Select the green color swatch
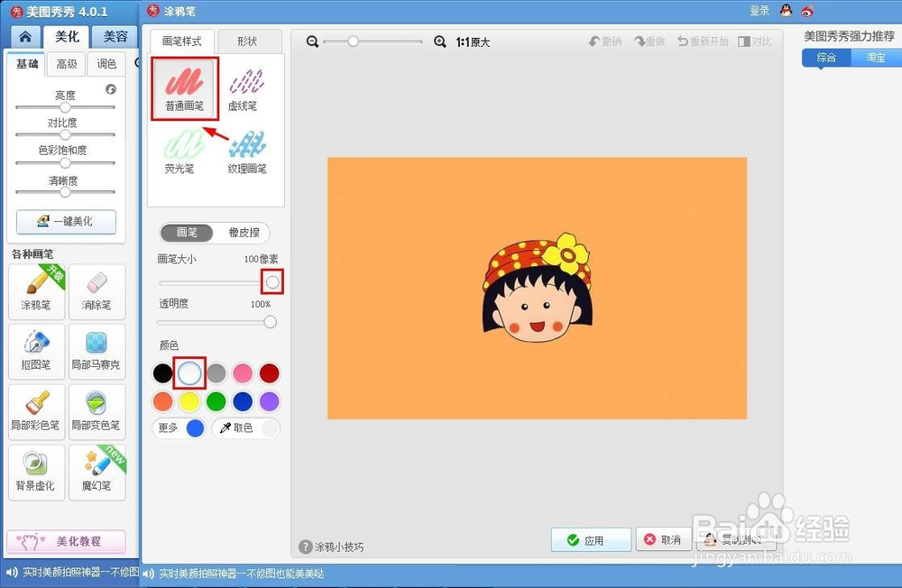The height and width of the screenshot is (588, 902). pyautogui.click(x=216, y=401)
